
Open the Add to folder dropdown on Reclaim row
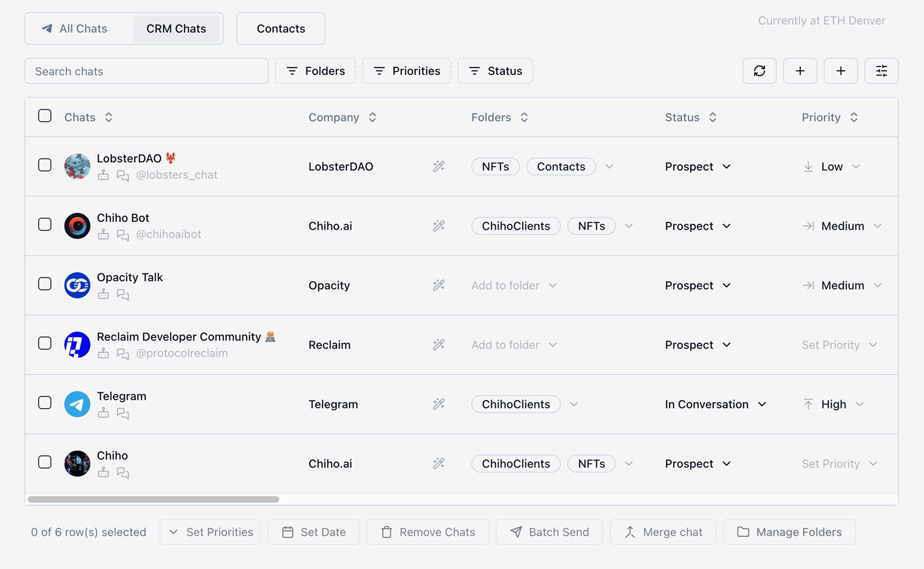coord(513,345)
